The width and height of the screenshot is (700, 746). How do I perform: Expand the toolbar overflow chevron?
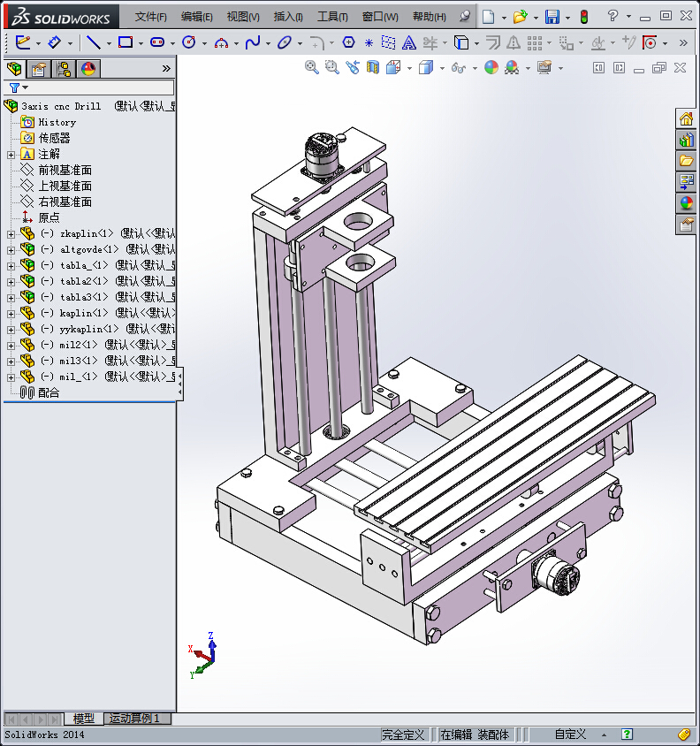(683, 42)
